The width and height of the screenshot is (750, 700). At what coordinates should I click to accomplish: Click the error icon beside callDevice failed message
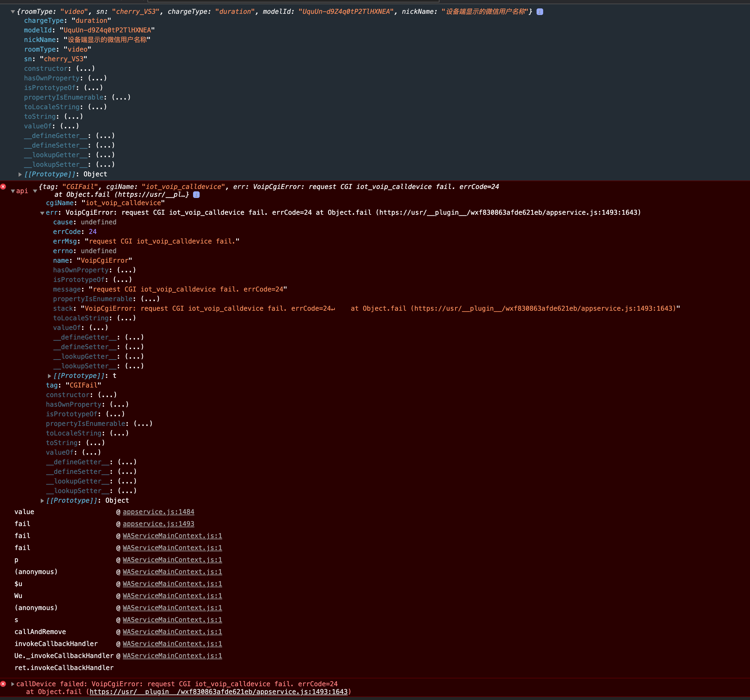point(3,684)
